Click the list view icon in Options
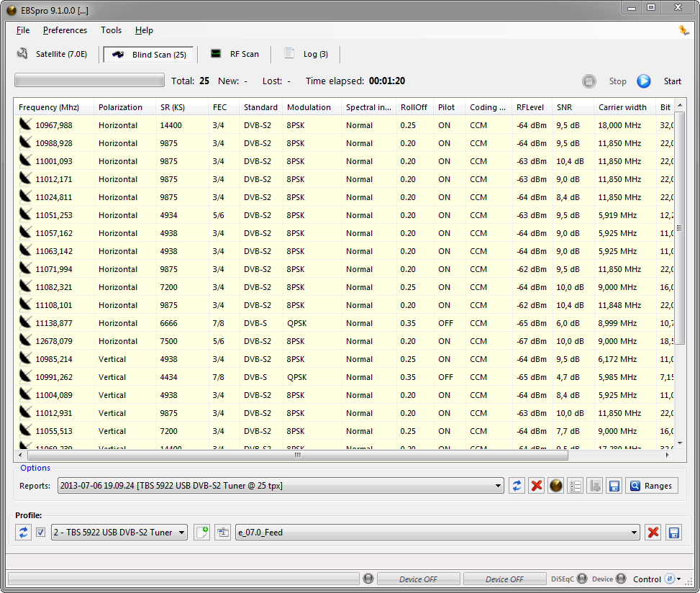 coord(575,485)
